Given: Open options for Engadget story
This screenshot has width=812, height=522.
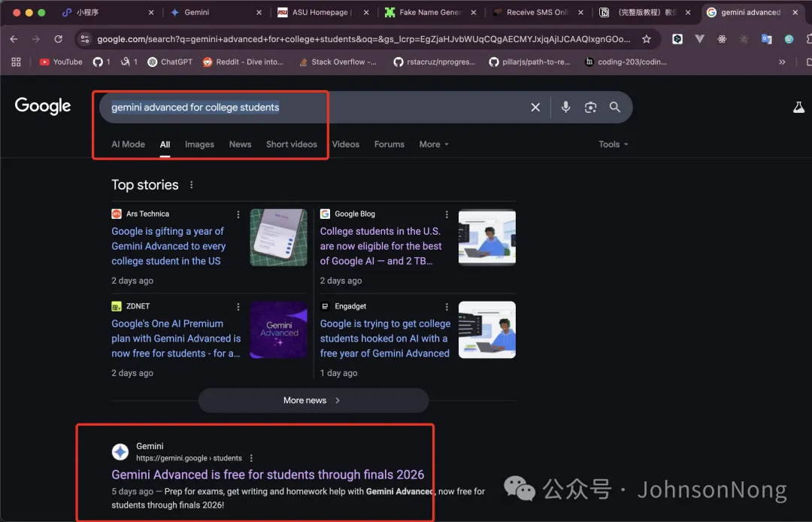Looking at the screenshot, I should (447, 307).
